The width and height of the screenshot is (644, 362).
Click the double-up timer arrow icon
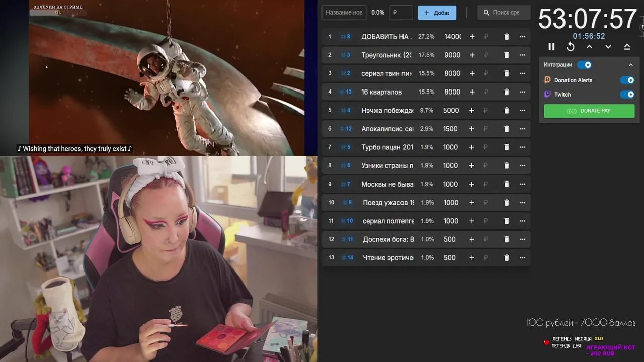click(x=627, y=47)
